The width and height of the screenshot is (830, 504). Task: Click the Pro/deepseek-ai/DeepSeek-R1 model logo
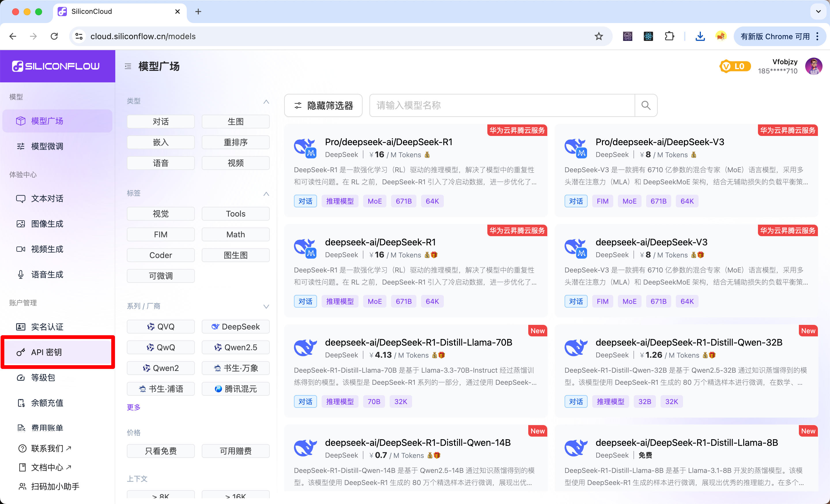tap(305, 148)
